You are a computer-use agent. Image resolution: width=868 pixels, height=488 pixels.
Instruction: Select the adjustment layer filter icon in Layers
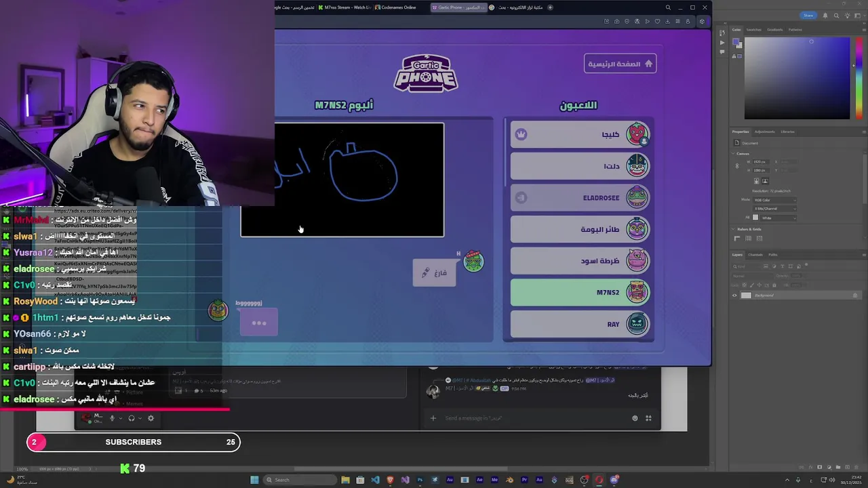(774, 266)
